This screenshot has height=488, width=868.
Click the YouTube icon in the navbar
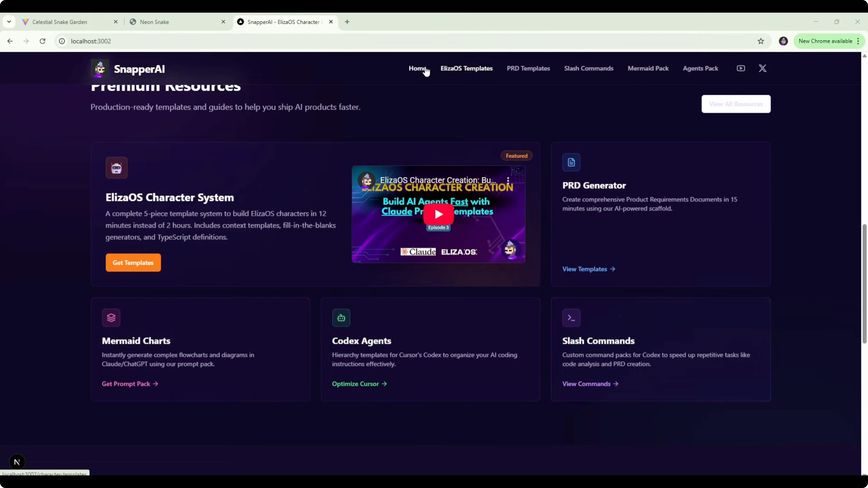tap(741, 68)
